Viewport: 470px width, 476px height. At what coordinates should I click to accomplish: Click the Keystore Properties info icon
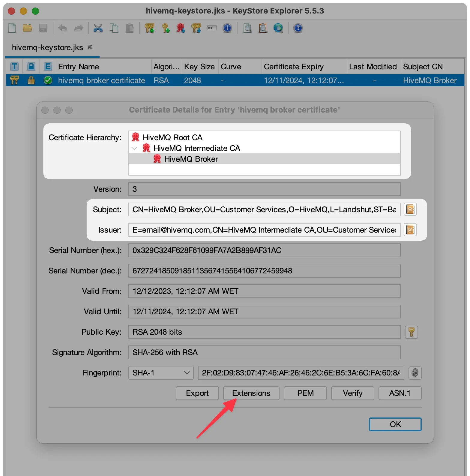click(227, 28)
